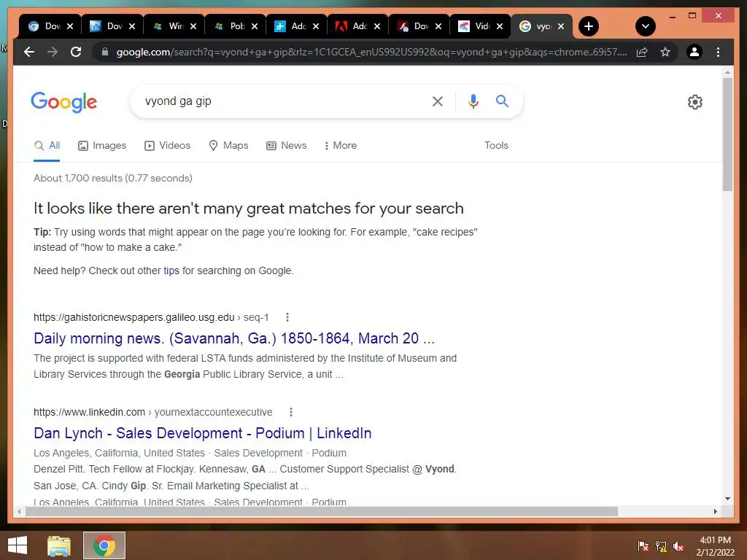Expand the More search categories

tap(340, 146)
